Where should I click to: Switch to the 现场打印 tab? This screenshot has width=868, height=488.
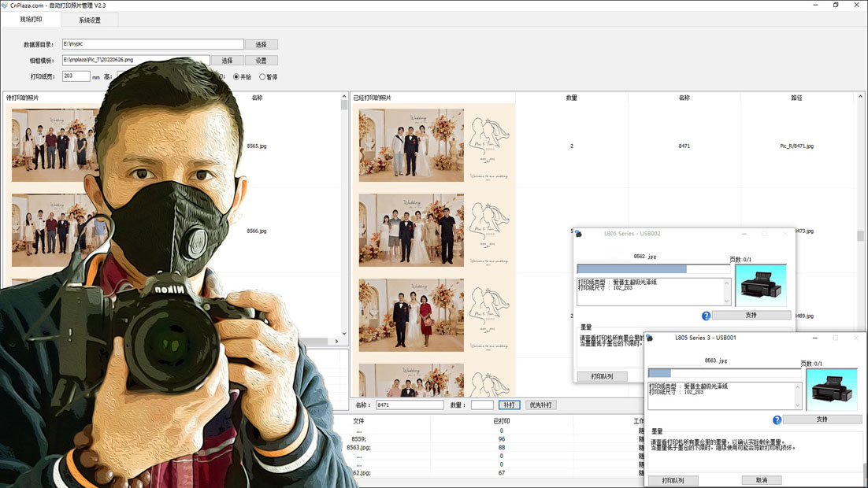[31, 20]
